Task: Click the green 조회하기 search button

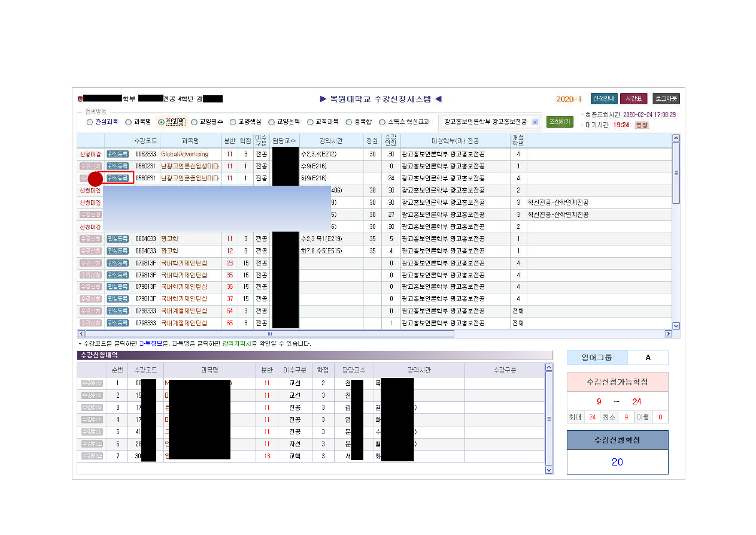Action: pyautogui.click(x=560, y=122)
